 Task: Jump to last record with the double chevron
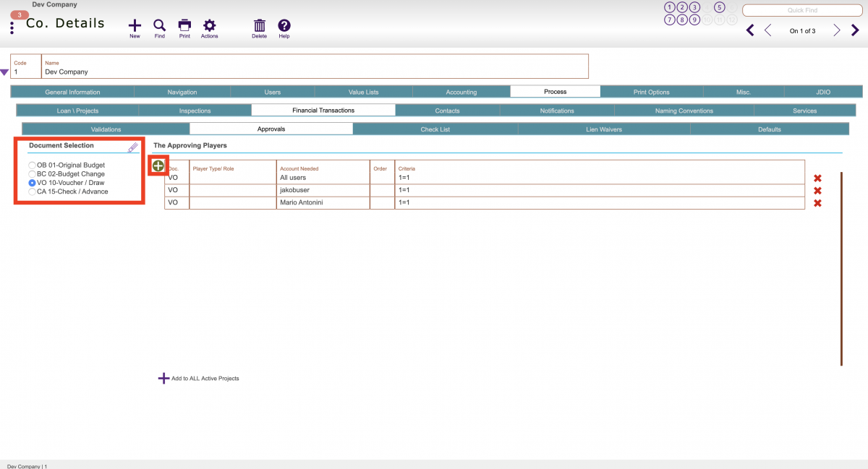coord(854,30)
